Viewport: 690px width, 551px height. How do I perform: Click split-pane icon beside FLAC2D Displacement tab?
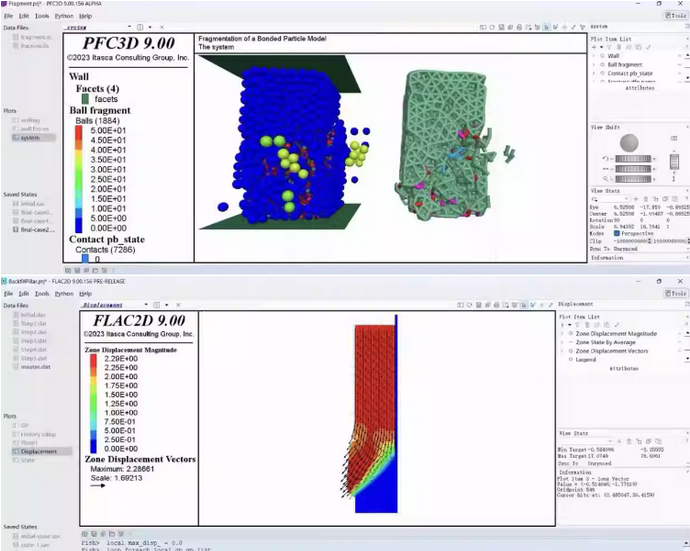[x=156, y=305]
